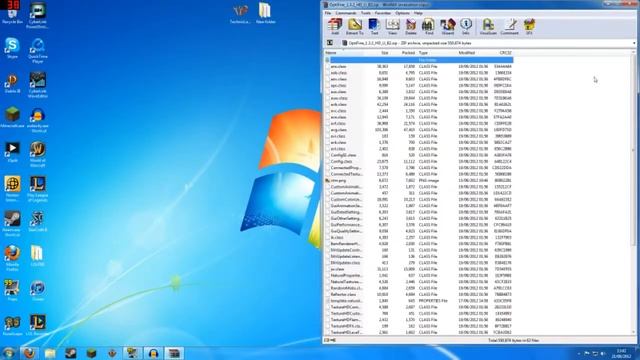
Task: Open the Commands menu
Action: [x=346, y=13]
